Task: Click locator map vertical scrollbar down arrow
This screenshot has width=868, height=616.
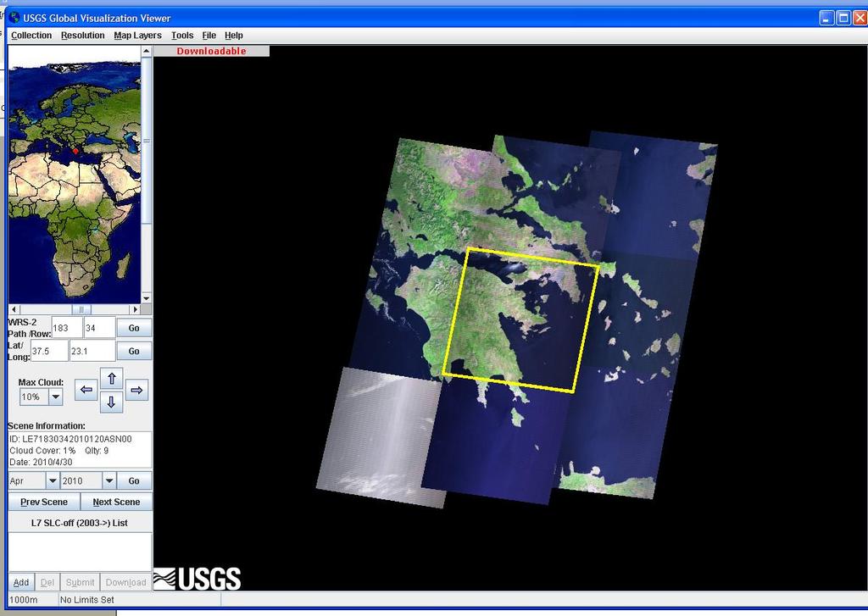Action: [146, 298]
